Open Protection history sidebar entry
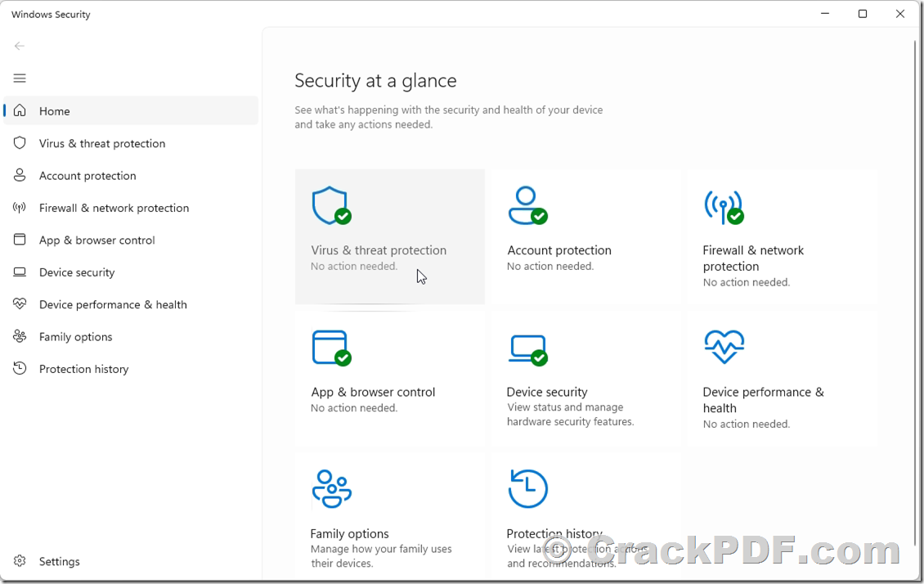Viewport: 924px width, 584px height. 83,369
